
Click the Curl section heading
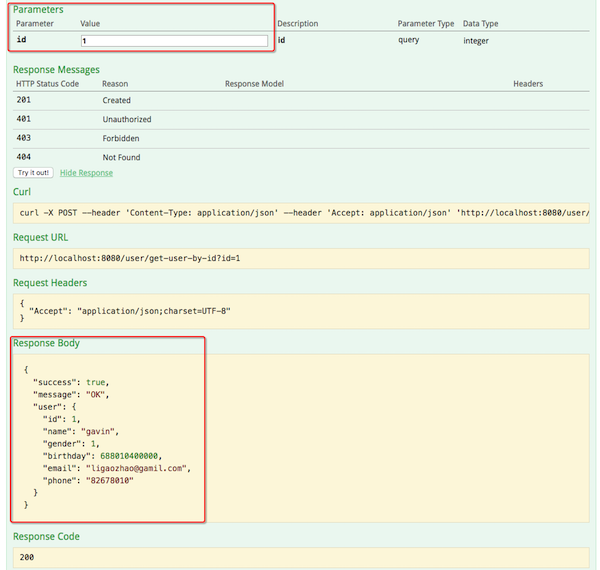click(x=22, y=192)
